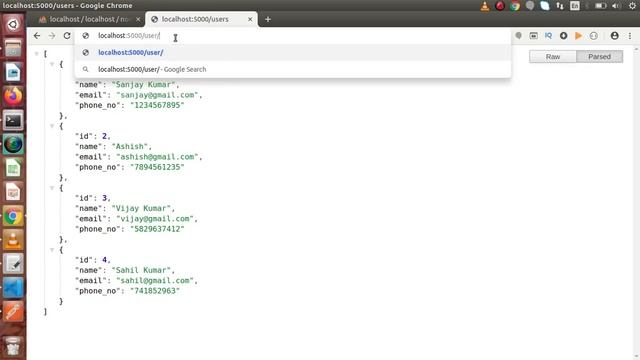This screenshot has height=360, width=640.
Task: Open the system settings gear menu
Action: pos(633,6)
